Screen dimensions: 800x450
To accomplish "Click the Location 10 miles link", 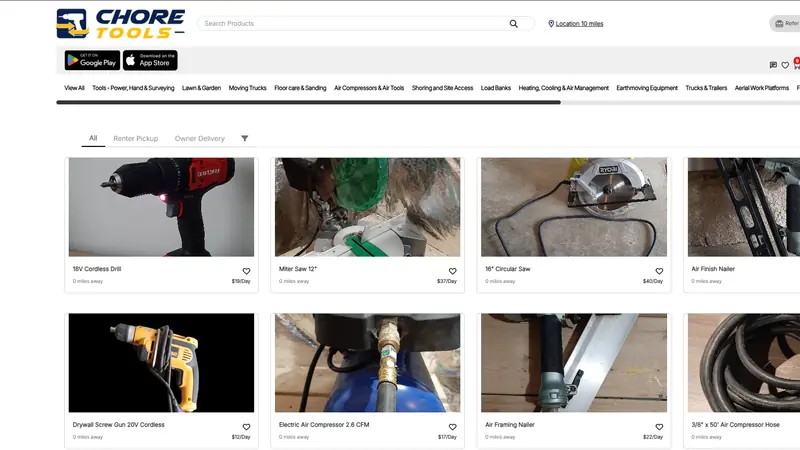I will (x=579, y=23).
